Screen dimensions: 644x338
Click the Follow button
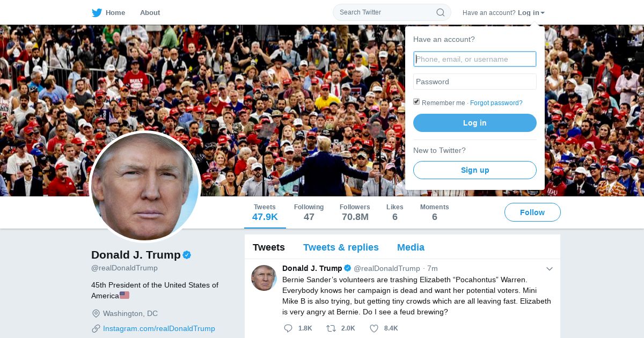pyautogui.click(x=532, y=212)
